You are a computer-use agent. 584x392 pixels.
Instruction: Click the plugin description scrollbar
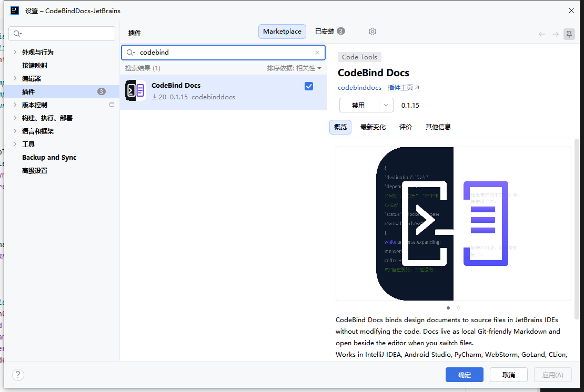[577, 229]
